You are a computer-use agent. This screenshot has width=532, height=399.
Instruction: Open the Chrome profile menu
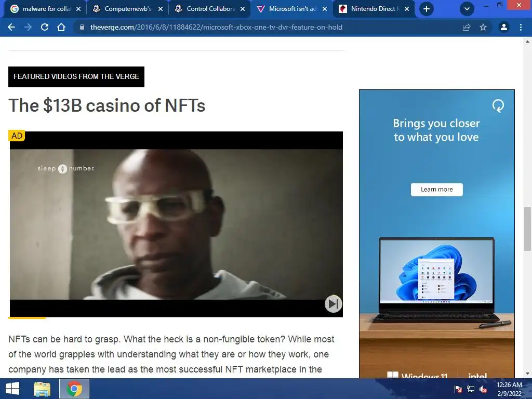point(504,27)
